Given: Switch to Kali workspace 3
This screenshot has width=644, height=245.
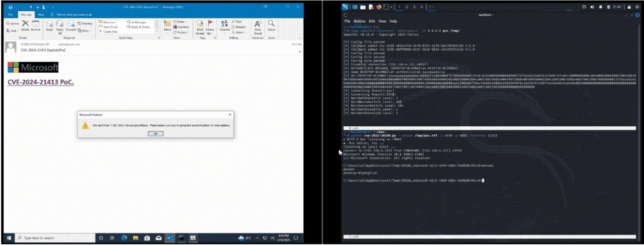Looking at the screenshot, I should point(414,7).
